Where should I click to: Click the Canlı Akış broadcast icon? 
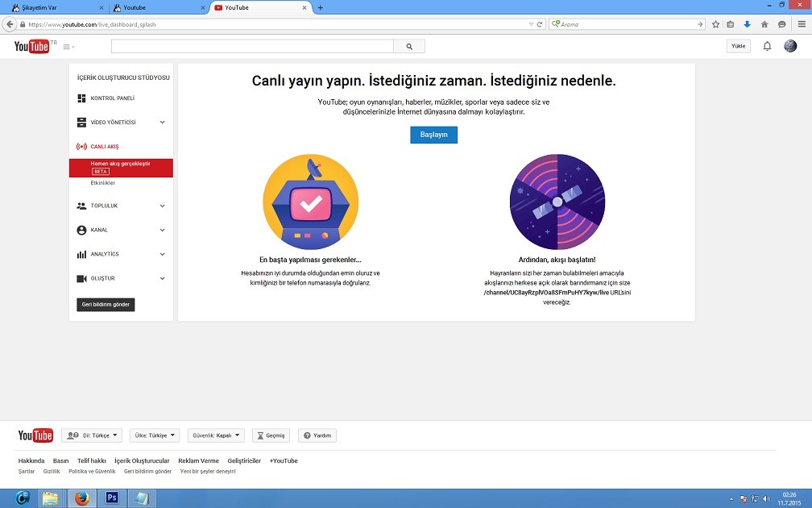[x=81, y=147]
